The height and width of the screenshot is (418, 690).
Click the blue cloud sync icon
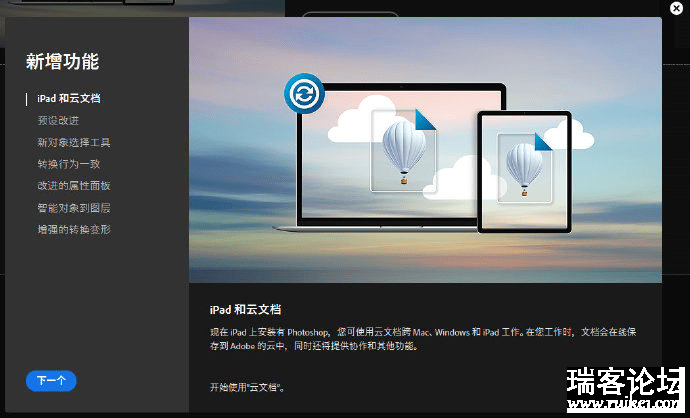[304, 93]
